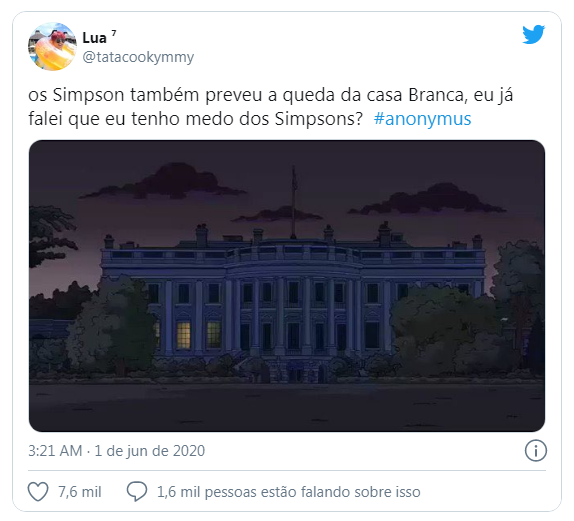Select the 7,6 mil likes count
The image size is (574, 521).
tap(79, 492)
